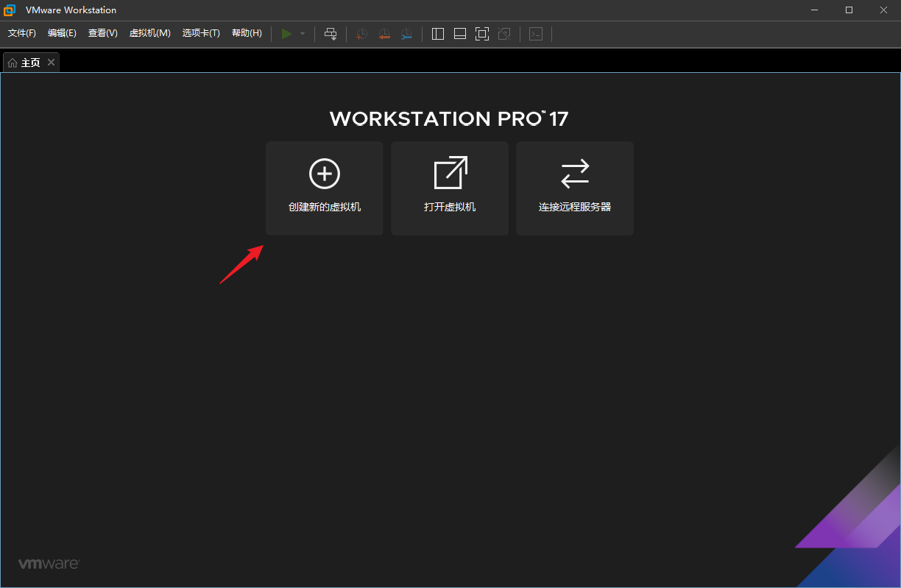This screenshot has width=901, height=588.
Task: Click the full screen mode icon
Action: pyautogui.click(x=482, y=34)
